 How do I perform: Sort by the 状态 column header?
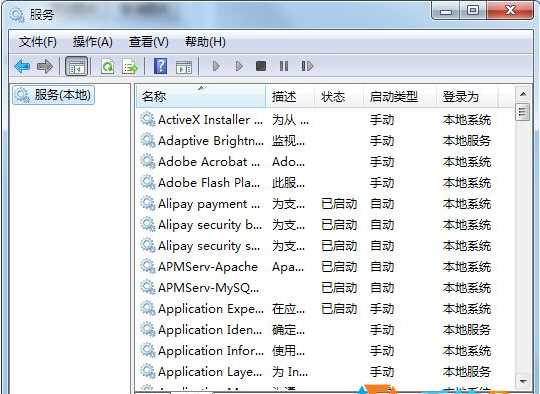339,96
